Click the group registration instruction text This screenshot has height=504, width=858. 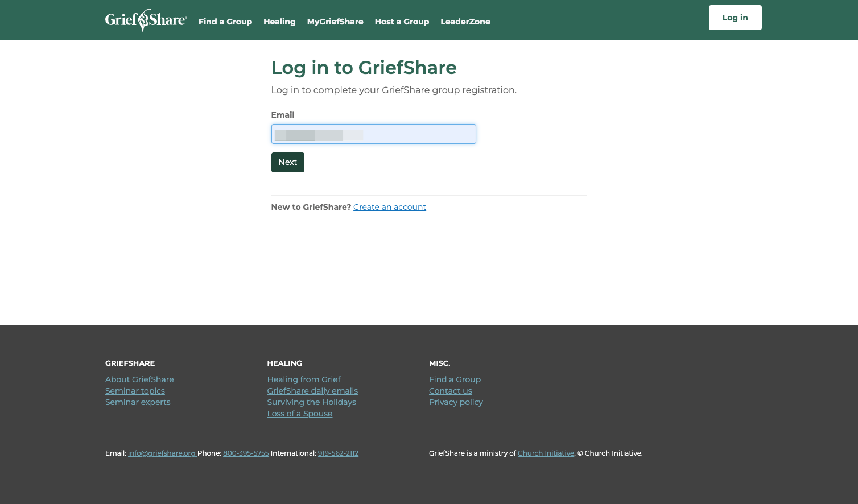394,90
